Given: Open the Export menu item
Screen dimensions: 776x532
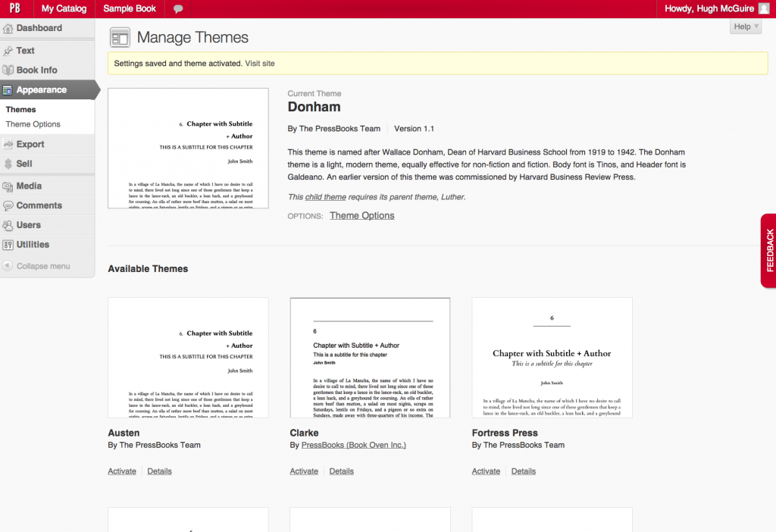Looking at the screenshot, I should [x=30, y=144].
